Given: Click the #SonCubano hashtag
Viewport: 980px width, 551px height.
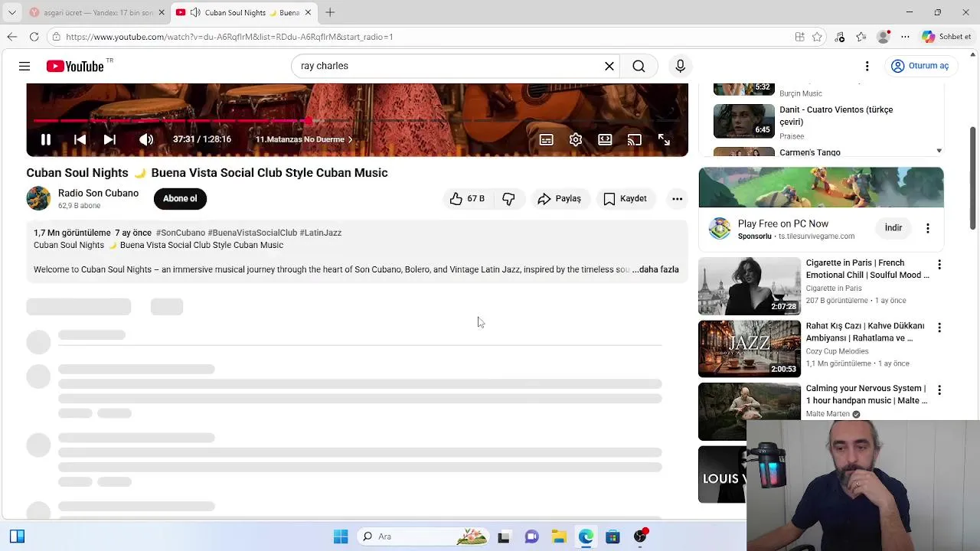Looking at the screenshot, I should pyautogui.click(x=181, y=233).
